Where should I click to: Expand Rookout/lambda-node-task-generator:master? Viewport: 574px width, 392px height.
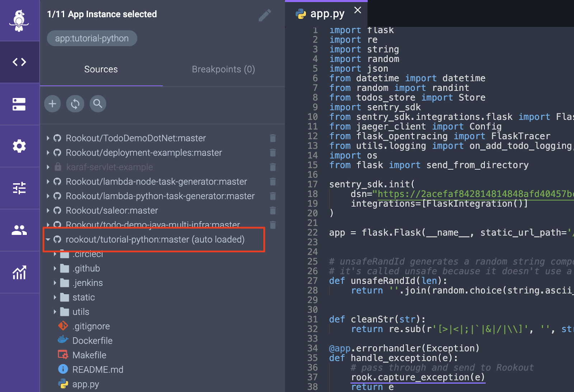[x=48, y=182]
